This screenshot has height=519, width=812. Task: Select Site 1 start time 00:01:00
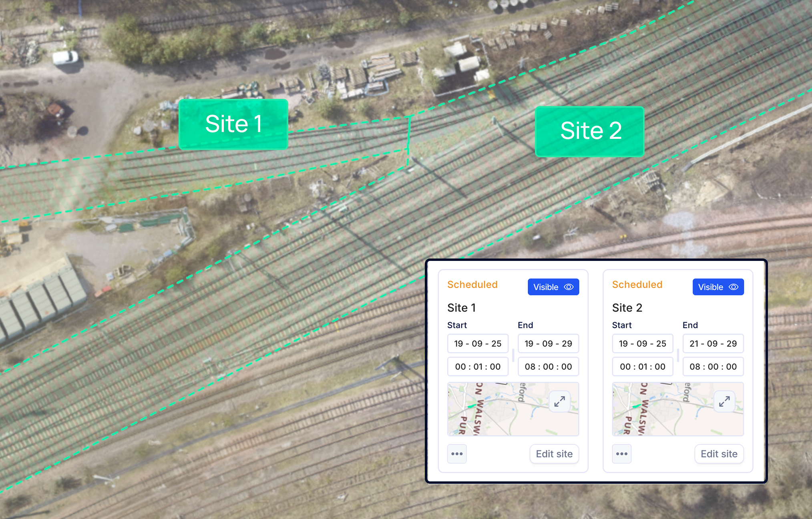point(478,367)
